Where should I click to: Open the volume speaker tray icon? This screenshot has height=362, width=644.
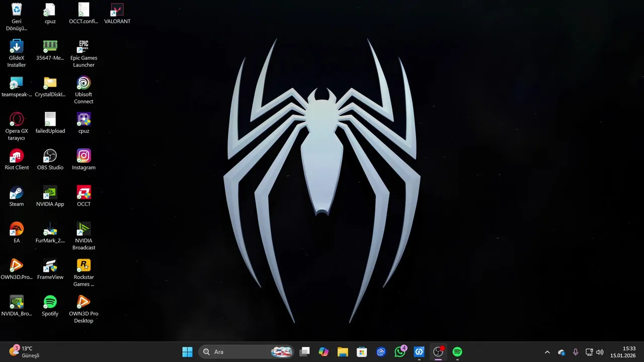600,352
